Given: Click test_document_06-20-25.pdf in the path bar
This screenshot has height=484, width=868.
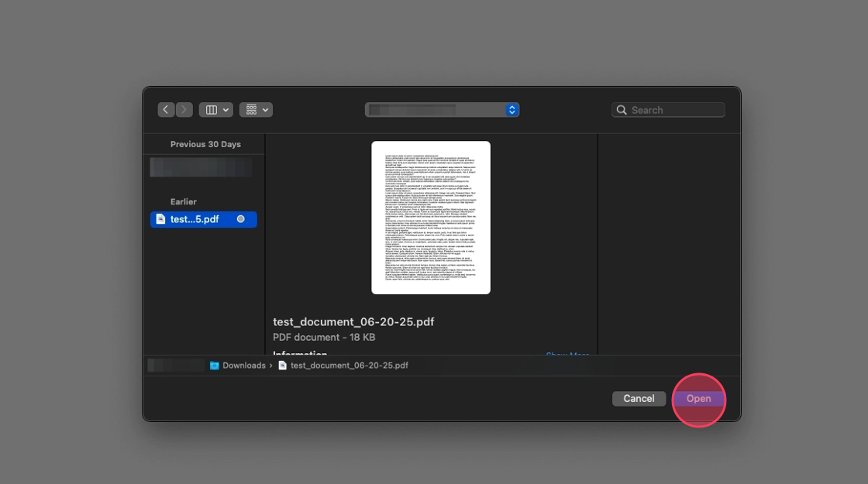Looking at the screenshot, I should (x=350, y=366).
